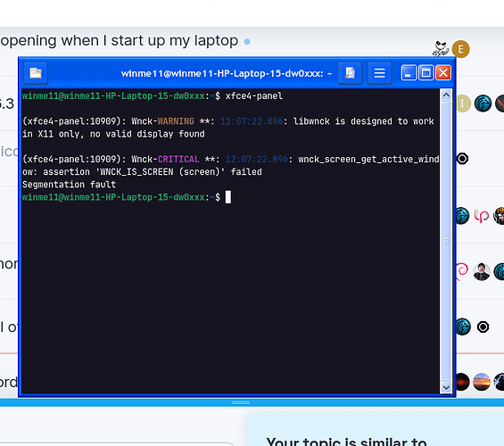The image size is (504, 446).
Task: Click the blue unread dot beside topic title
Action: [x=247, y=42]
